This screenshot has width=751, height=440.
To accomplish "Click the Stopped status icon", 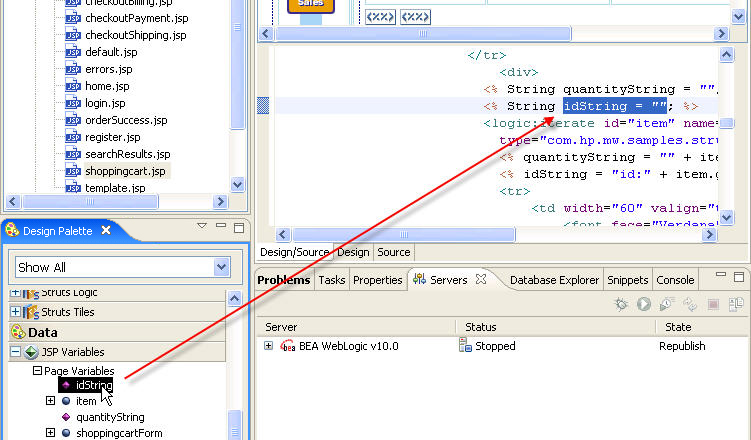I will pos(465,345).
